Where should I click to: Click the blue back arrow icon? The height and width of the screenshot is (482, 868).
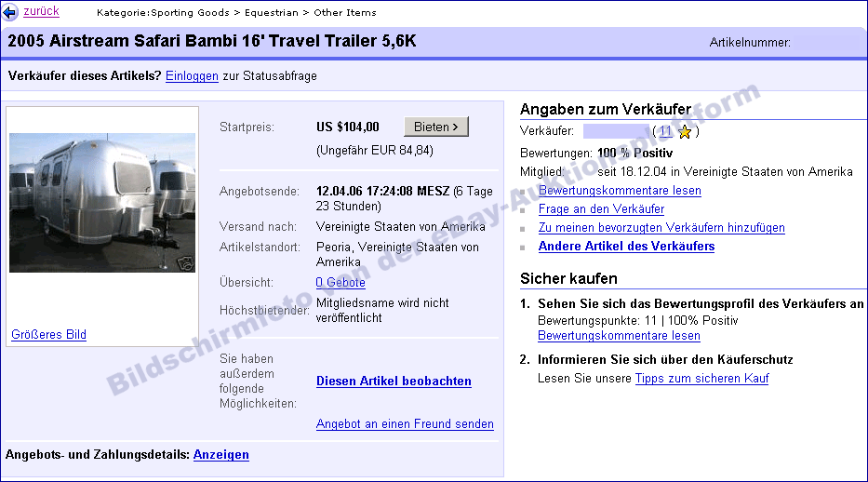click(9, 12)
